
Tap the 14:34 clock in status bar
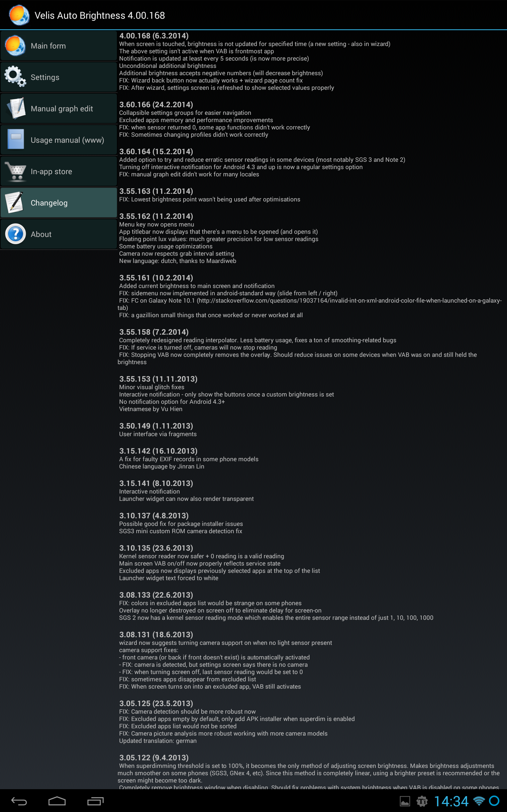coord(451,801)
